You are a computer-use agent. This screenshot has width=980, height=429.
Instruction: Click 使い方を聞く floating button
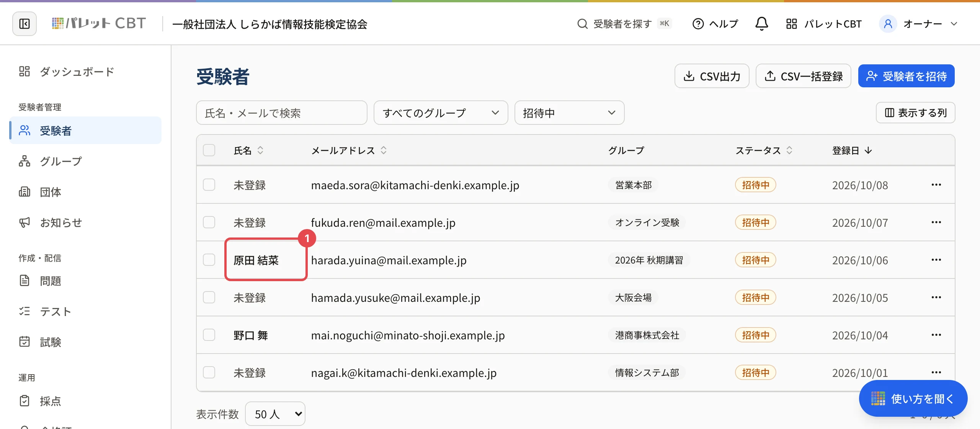pyautogui.click(x=913, y=398)
